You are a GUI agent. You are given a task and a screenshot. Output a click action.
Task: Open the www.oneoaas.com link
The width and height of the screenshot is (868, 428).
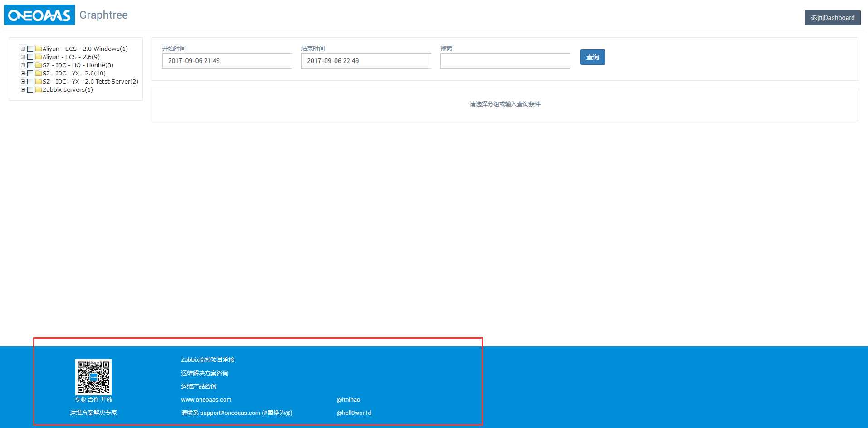[206, 400]
